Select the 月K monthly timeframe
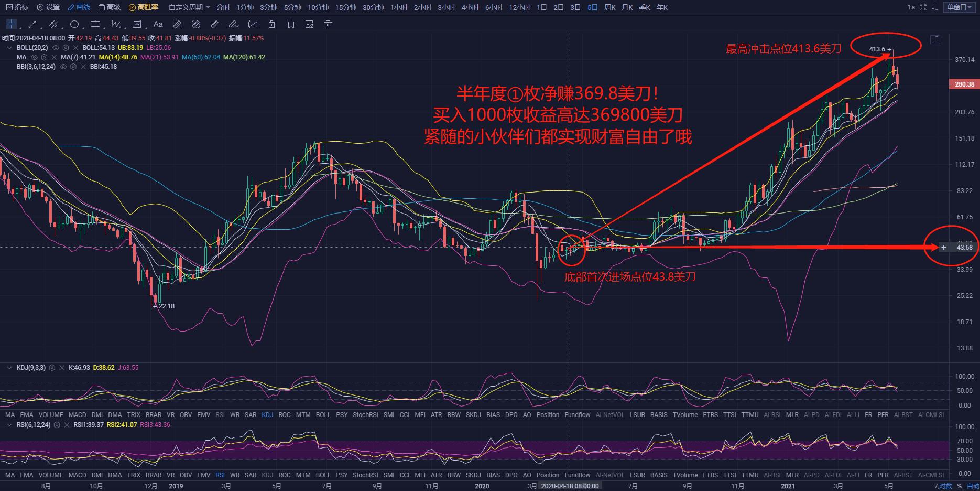 [x=627, y=7]
